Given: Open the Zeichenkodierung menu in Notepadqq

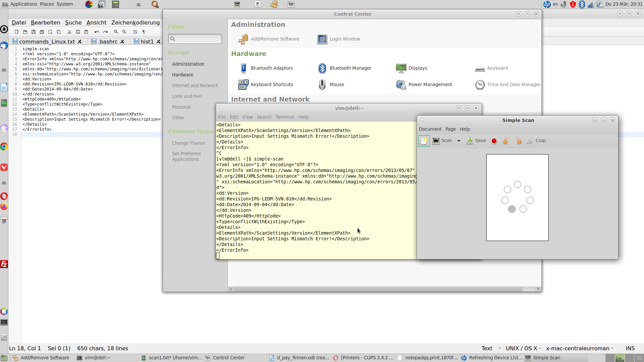Looking at the screenshot, I should coord(136,22).
